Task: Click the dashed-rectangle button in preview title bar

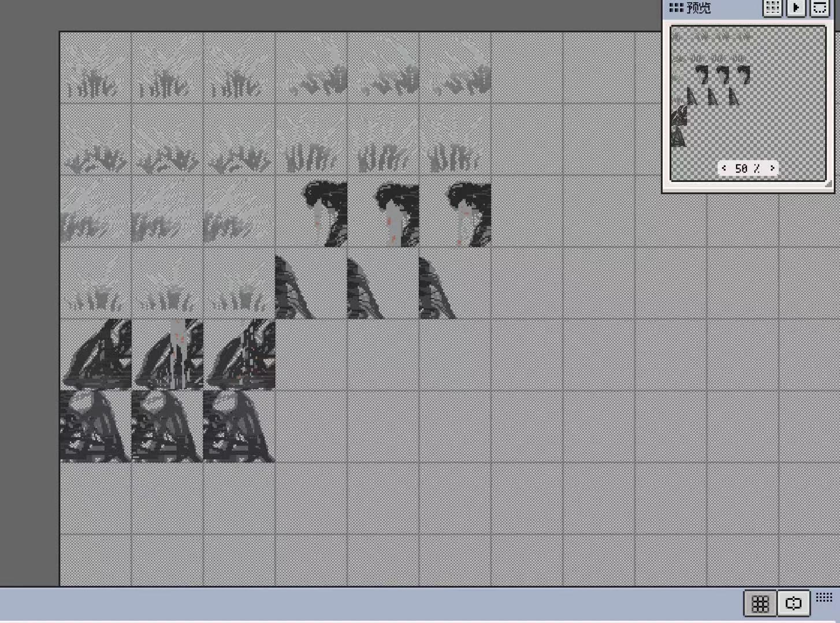Action: click(820, 8)
